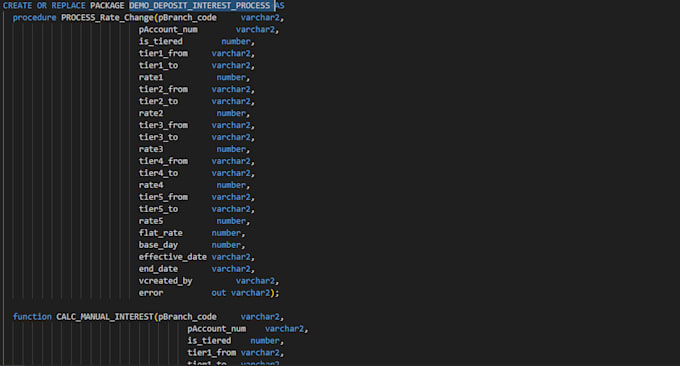
Task: Click the number type on the rate1 line
Action: pyautogui.click(x=231, y=78)
